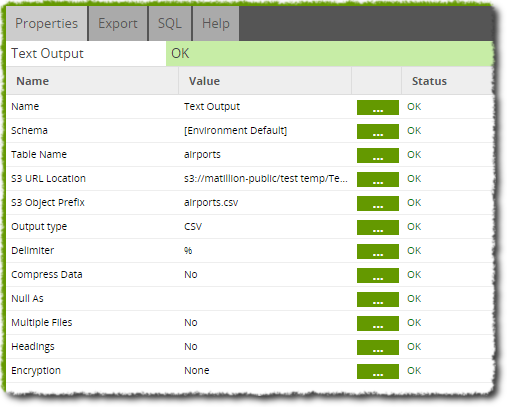Open the editor button for Headings
This screenshot has width=507, height=407.
[x=378, y=347]
